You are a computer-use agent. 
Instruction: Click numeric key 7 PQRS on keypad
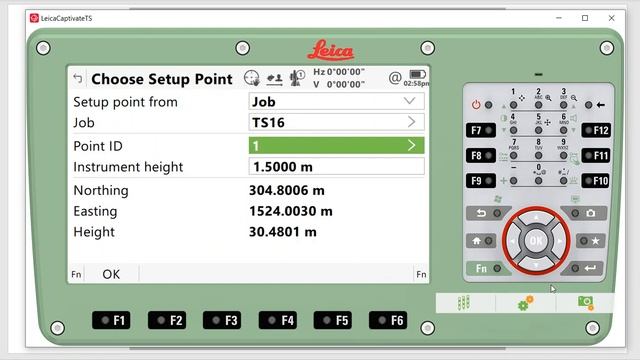tap(513, 156)
